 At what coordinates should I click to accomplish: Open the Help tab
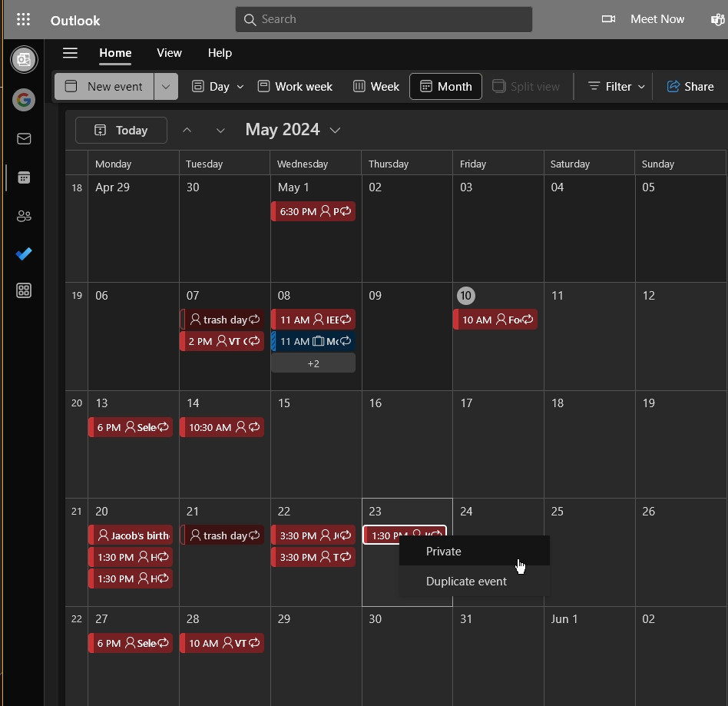220,53
